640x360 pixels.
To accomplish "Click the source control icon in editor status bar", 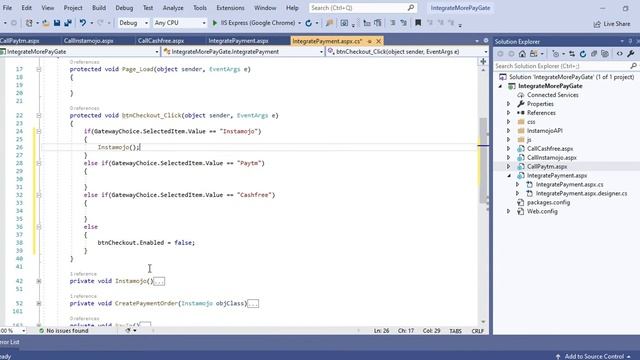I will coord(128,331).
